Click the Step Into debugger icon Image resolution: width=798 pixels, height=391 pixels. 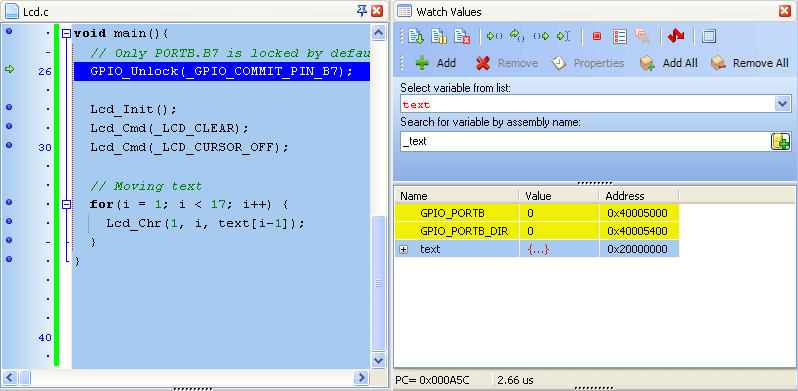coord(494,36)
